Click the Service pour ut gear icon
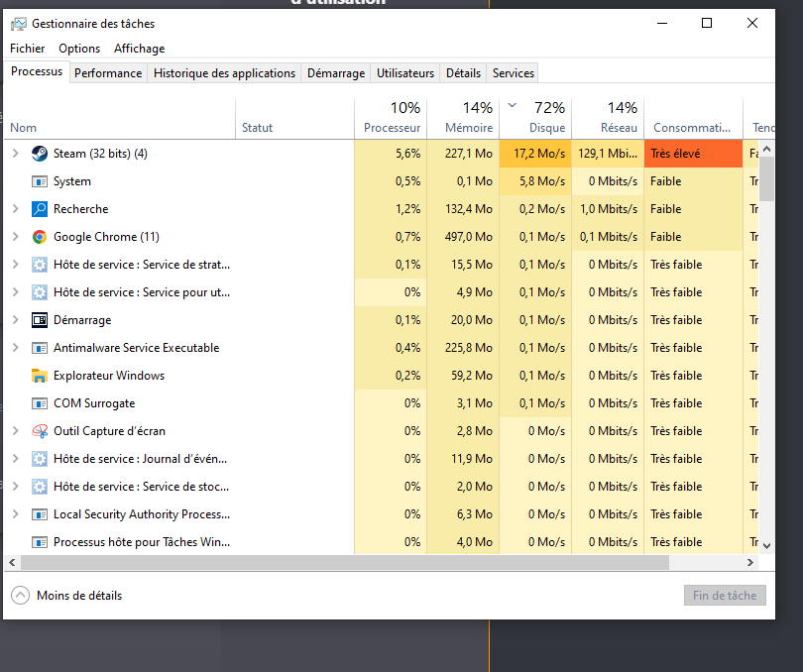Image resolution: width=803 pixels, height=672 pixels. (40, 292)
